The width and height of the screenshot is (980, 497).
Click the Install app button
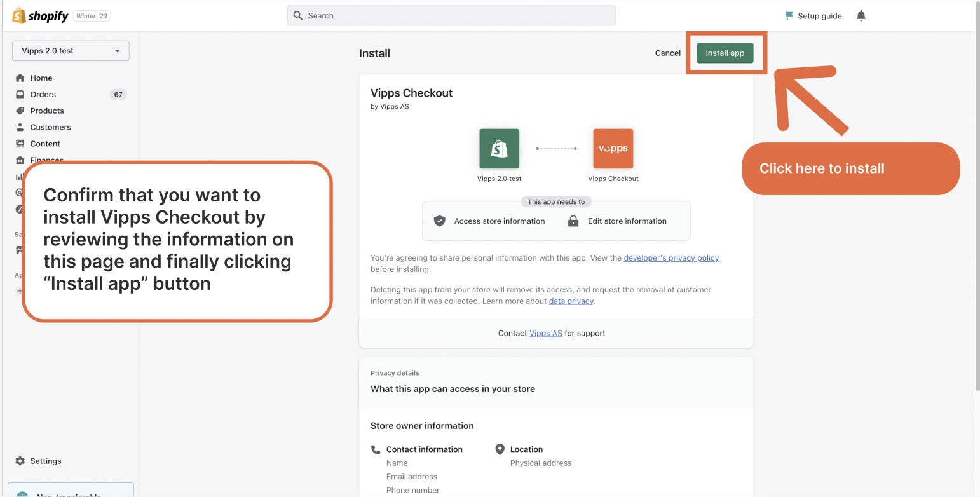point(725,53)
